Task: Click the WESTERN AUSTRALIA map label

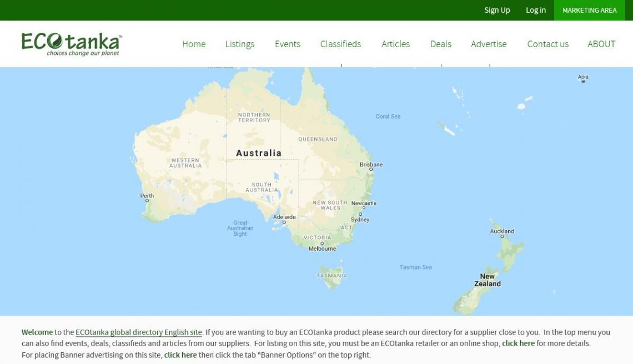Action: pyautogui.click(x=185, y=163)
